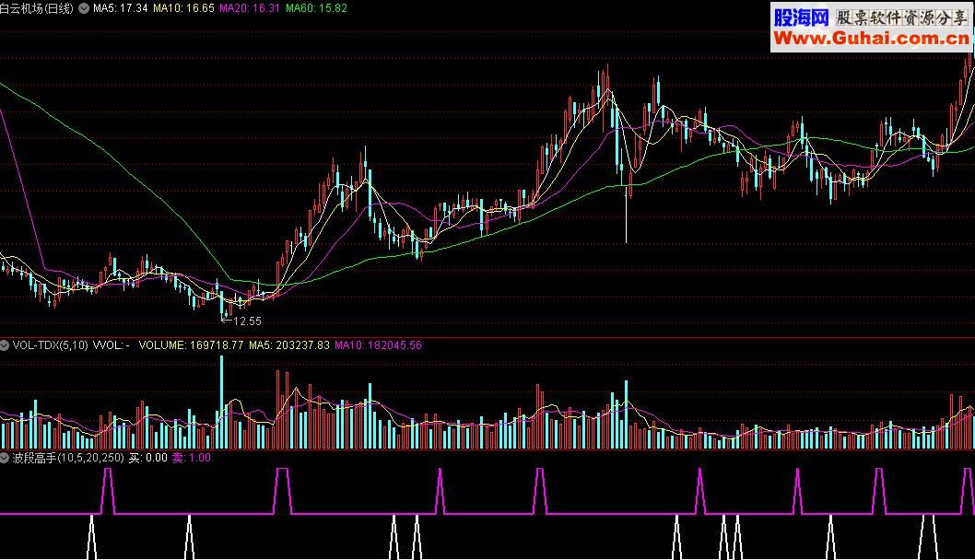Select the MA10: 16.65 label
Viewport: 975px width, 560px height.
tap(183, 8)
